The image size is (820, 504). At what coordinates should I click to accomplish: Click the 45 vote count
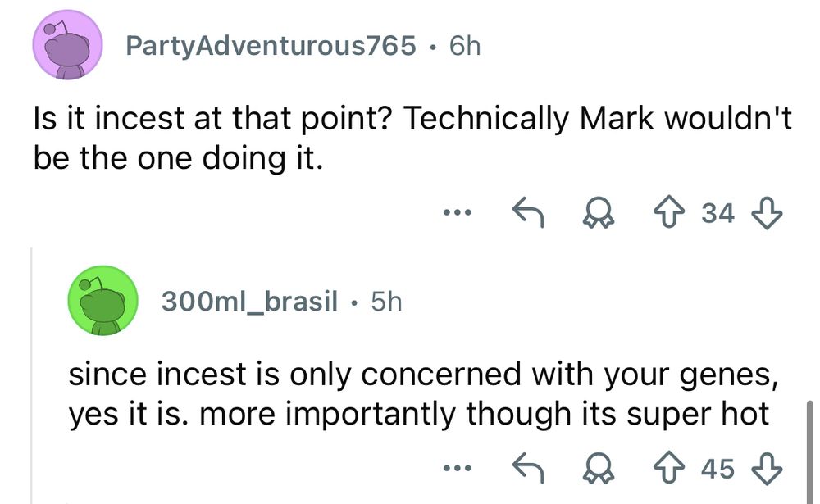[x=717, y=469]
